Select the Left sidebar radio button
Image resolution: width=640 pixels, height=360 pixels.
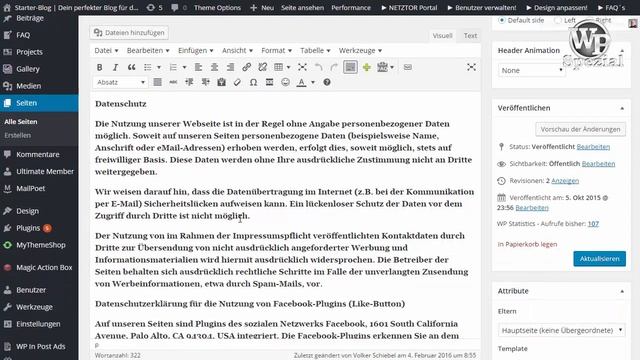pos(558,20)
